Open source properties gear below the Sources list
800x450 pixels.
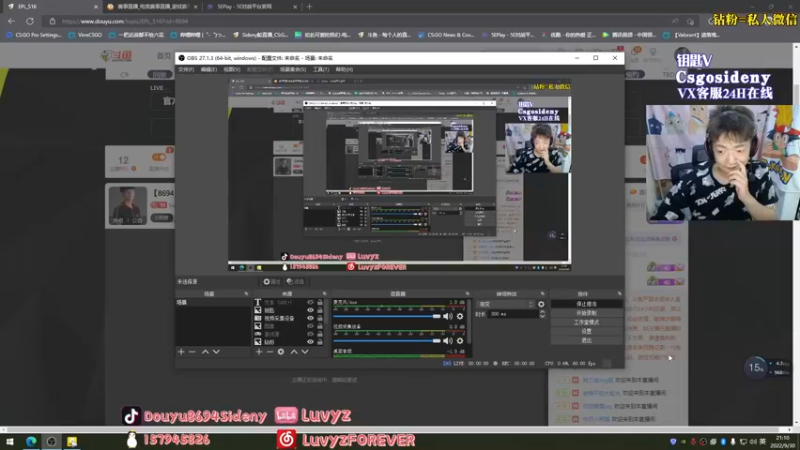[281, 352]
